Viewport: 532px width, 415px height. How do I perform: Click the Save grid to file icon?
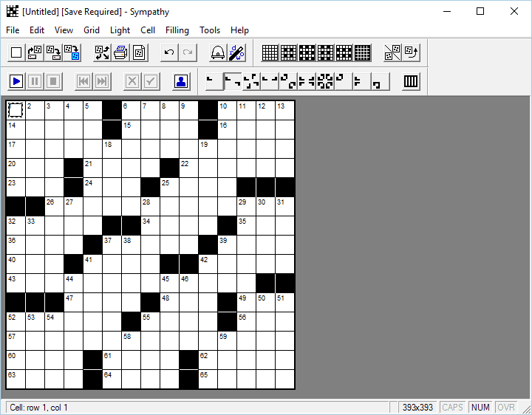pyautogui.click(x=53, y=52)
